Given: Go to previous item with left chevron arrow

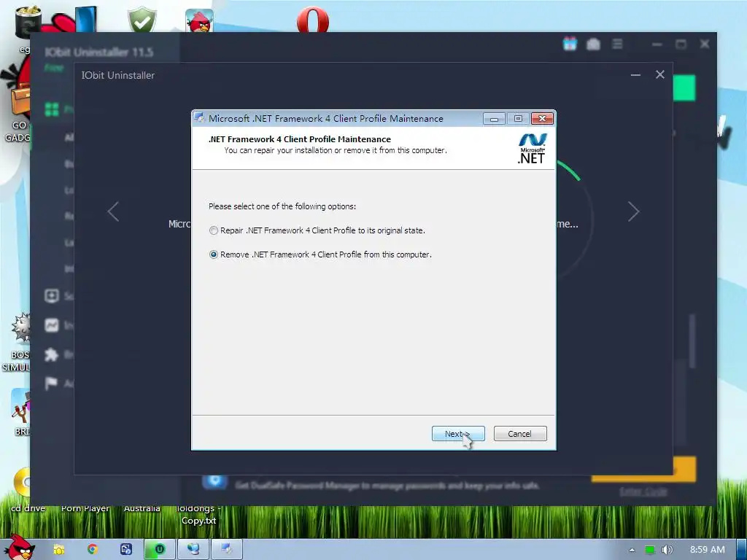Looking at the screenshot, I should 113,211.
